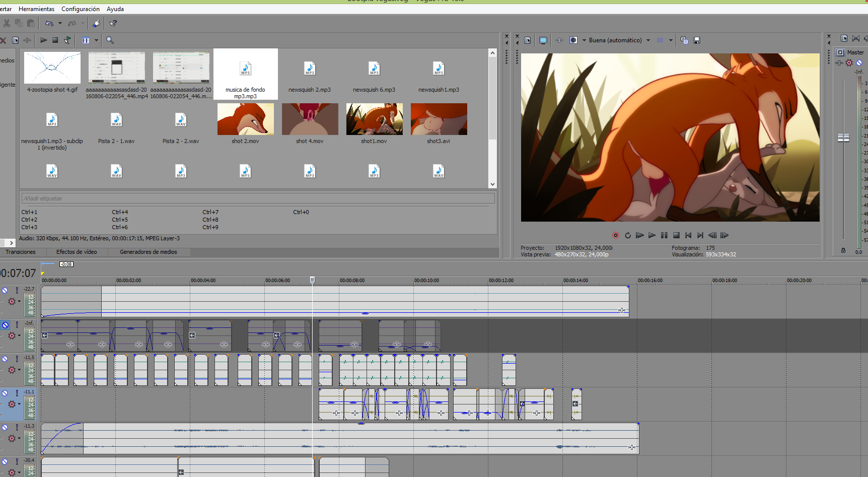Click the Paste clipboard icon

(31, 23)
